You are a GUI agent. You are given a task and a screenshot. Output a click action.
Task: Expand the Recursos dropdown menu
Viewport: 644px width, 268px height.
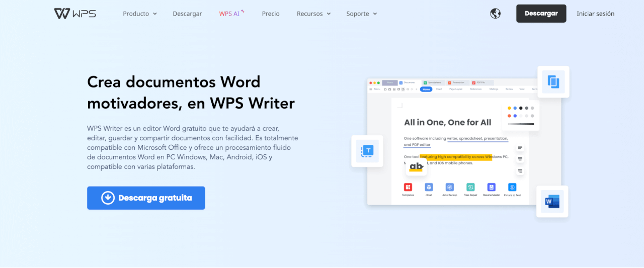[314, 14]
